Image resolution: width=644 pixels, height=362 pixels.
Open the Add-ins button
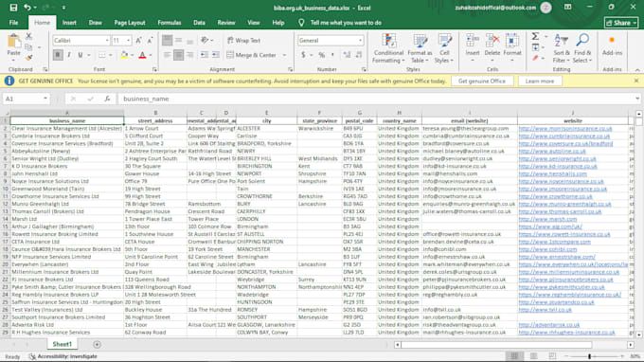pos(612,45)
